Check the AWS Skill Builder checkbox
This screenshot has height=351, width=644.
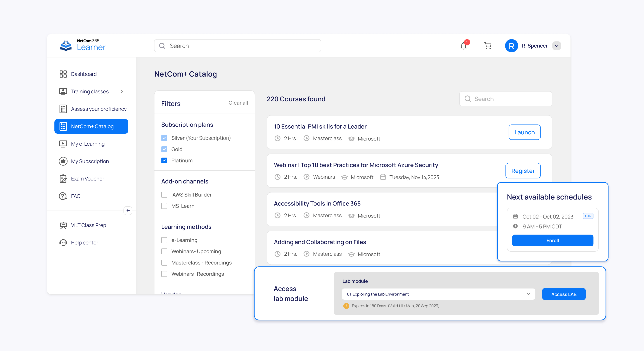[x=164, y=195]
